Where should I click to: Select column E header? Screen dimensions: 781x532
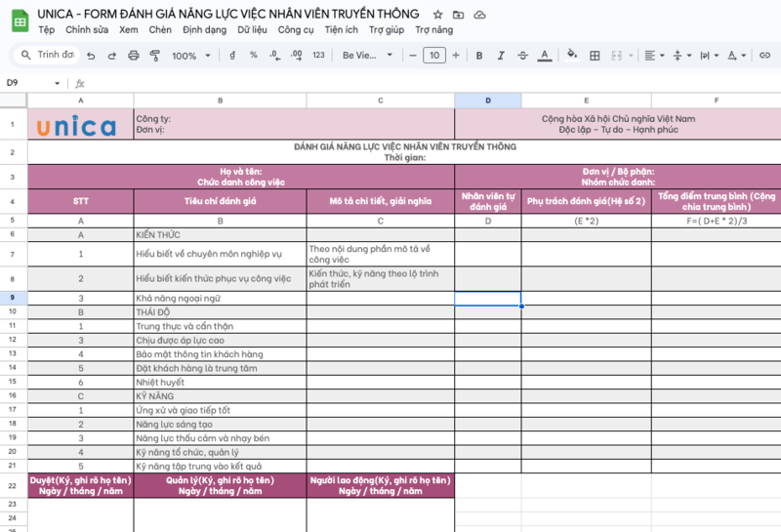pyautogui.click(x=587, y=101)
